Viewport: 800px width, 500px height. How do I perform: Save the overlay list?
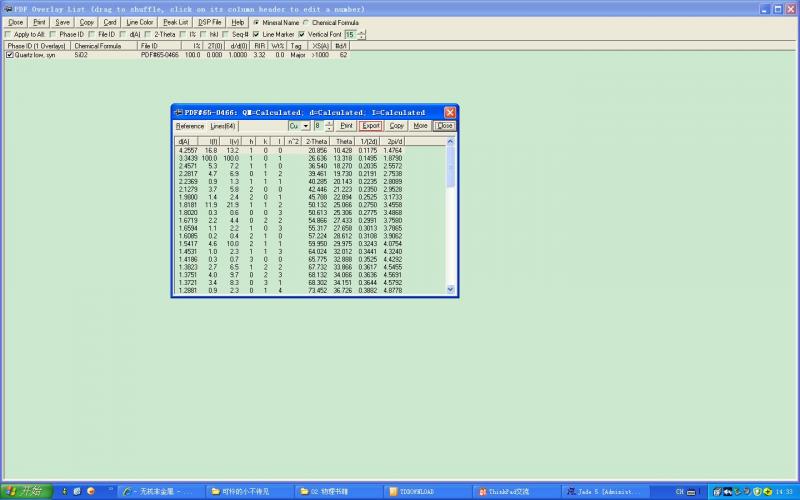tap(62, 22)
